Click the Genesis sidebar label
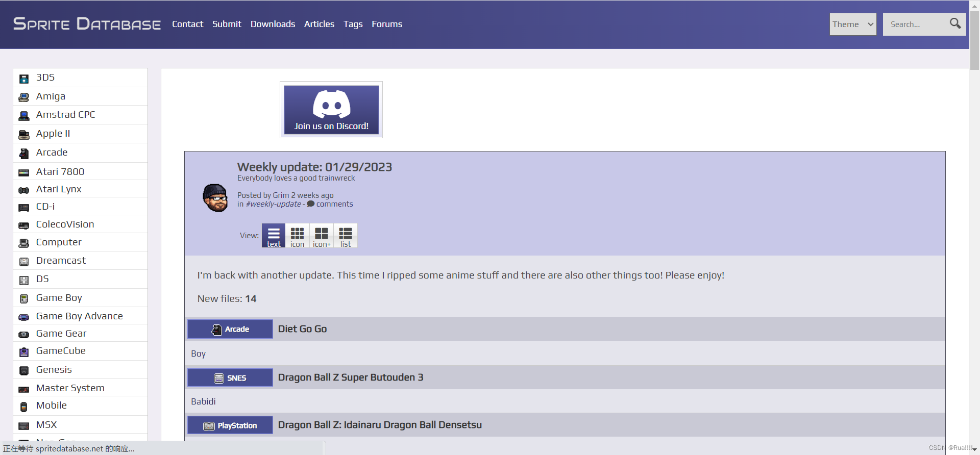 pyautogui.click(x=54, y=370)
